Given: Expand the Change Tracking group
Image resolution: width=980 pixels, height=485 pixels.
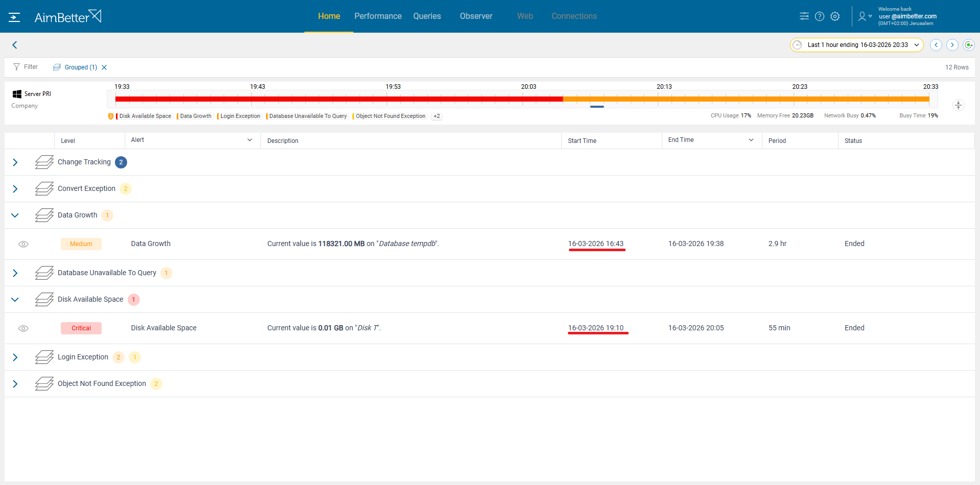Looking at the screenshot, I should (15, 162).
